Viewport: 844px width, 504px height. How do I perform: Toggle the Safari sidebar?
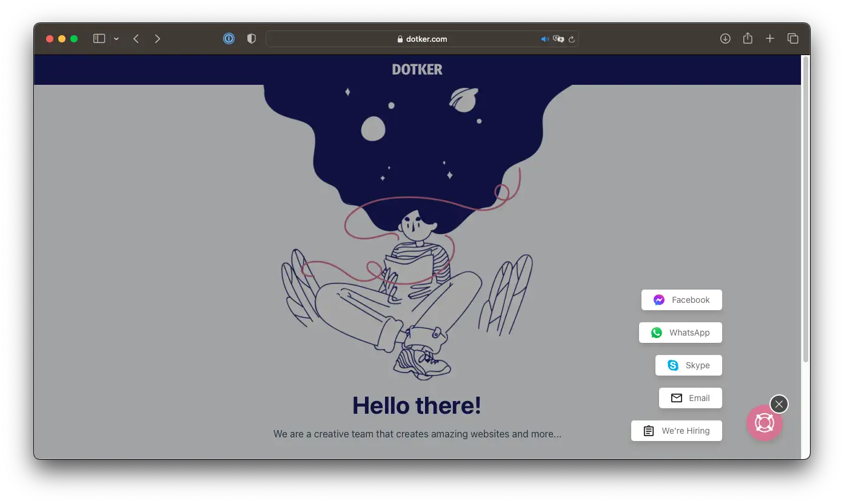(x=99, y=39)
